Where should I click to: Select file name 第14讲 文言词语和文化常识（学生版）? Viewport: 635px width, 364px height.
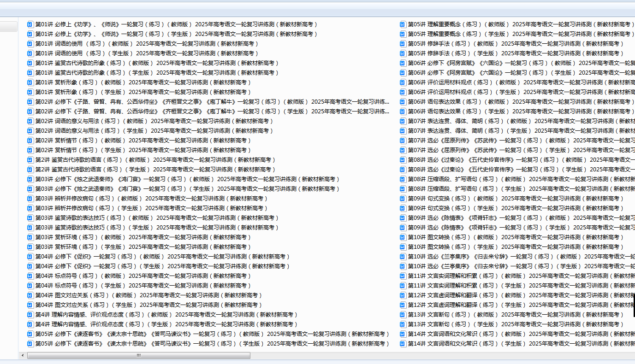(x=521, y=343)
